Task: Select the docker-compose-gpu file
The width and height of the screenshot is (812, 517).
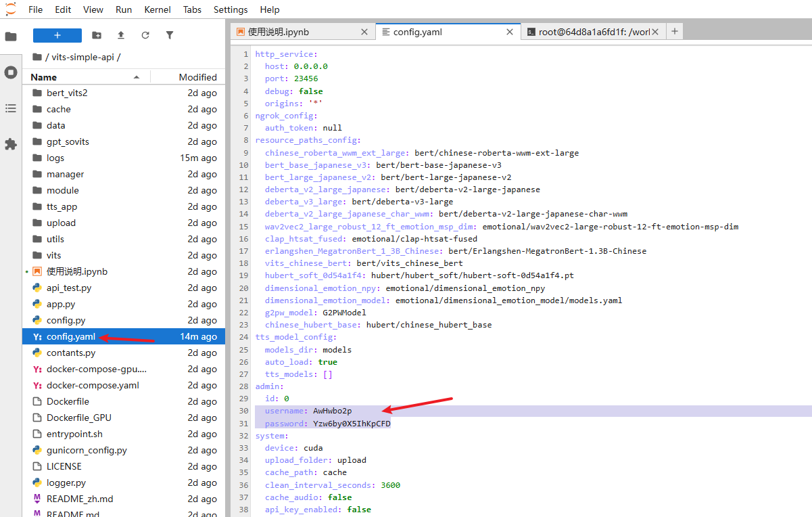Action: [x=124, y=369]
